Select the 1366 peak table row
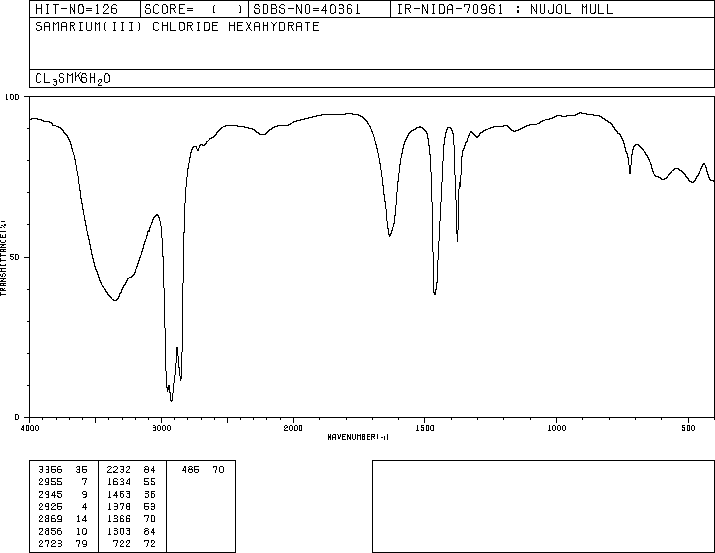The height and width of the screenshot is (553, 715). 131,519
